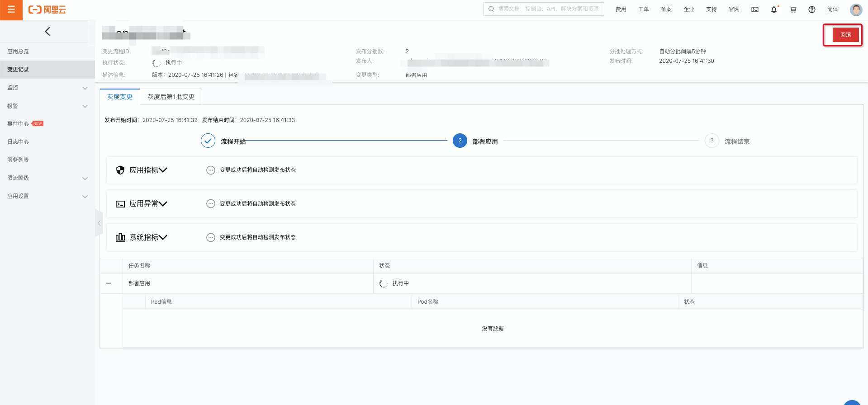Click the 流程开始 completed checkmark step
Image resolution: width=868 pixels, height=405 pixels.
point(208,141)
